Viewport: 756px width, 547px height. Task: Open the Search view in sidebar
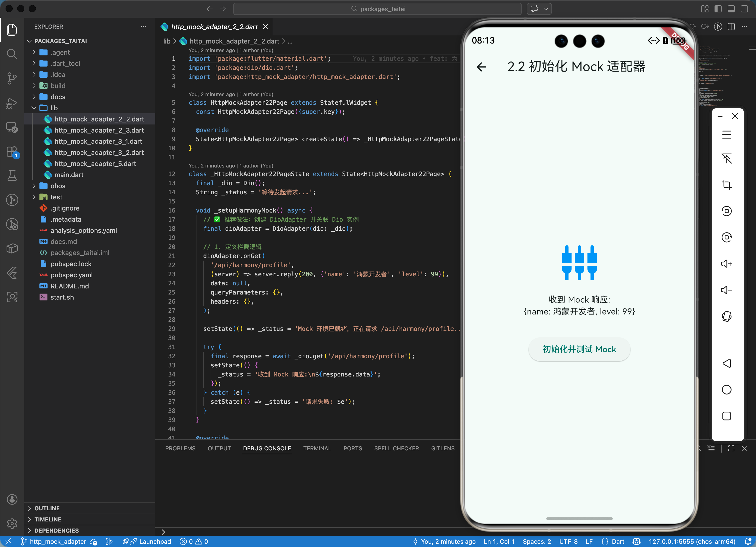[12, 54]
